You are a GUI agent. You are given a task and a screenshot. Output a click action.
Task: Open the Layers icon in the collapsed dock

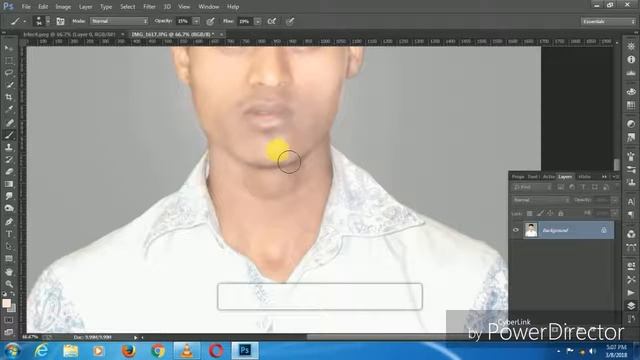(631, 305)
